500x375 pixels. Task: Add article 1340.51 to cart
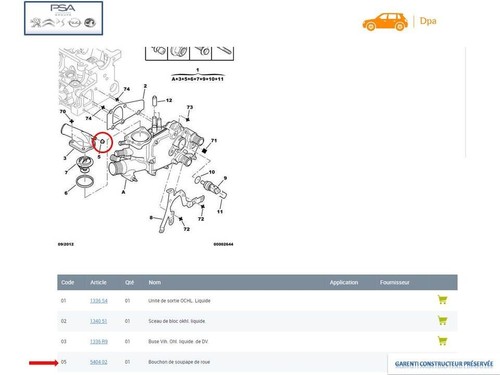(x=442, y=320)
